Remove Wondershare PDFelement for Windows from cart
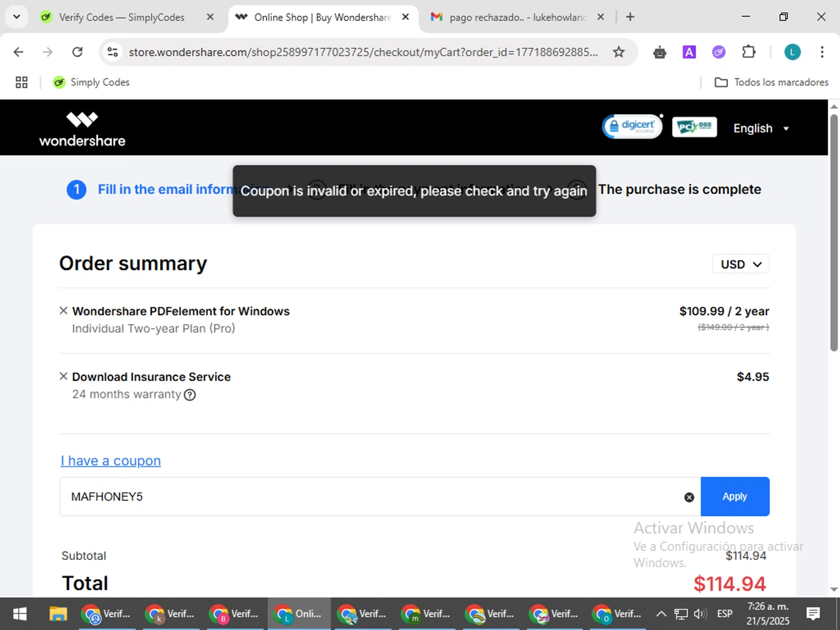This screenshot has height=630, width=840. [63, 311]
